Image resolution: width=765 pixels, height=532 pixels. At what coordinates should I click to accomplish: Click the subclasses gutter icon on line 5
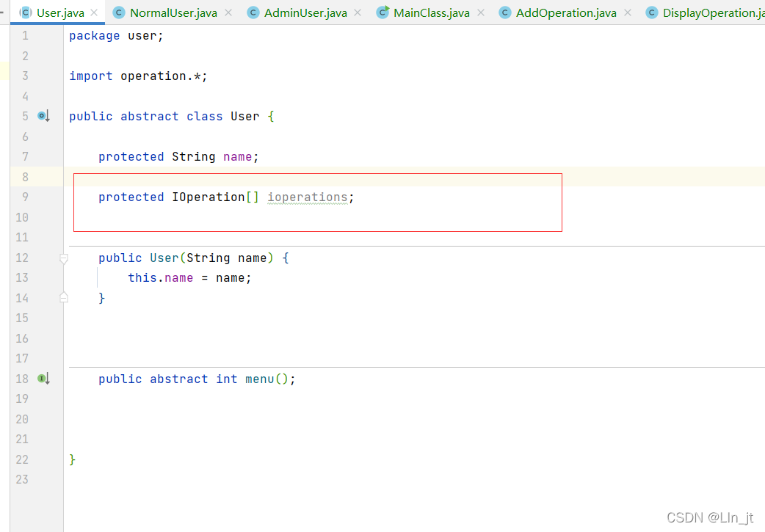pos(43,116)
